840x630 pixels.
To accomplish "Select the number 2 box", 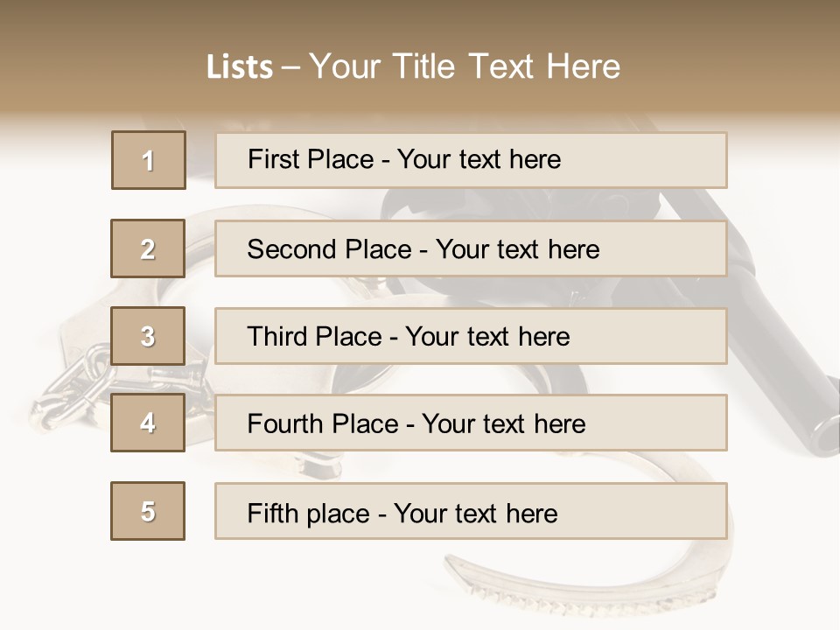I will 148,248.
